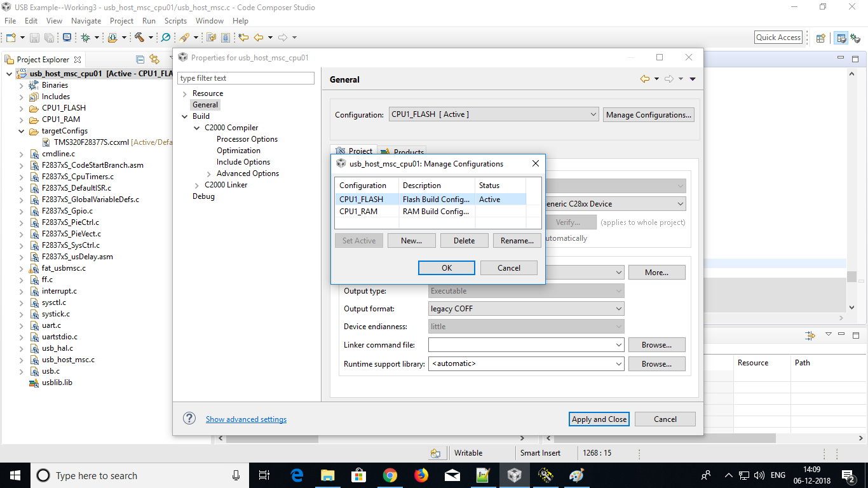Click Browse next to Linker command file

(x=656, y=345)
